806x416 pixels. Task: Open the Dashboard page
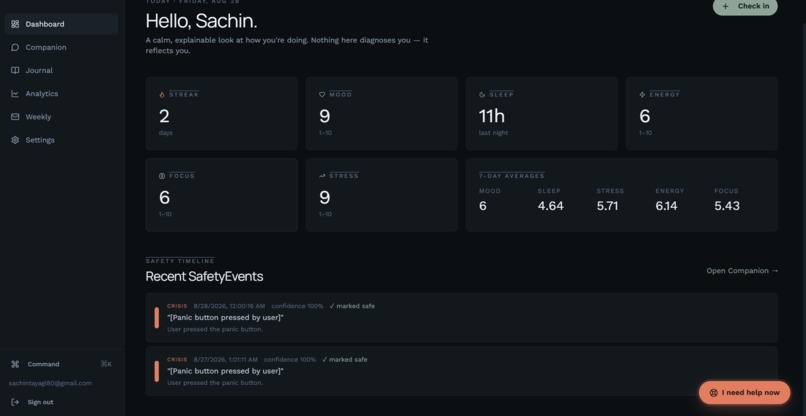(61, 24)
